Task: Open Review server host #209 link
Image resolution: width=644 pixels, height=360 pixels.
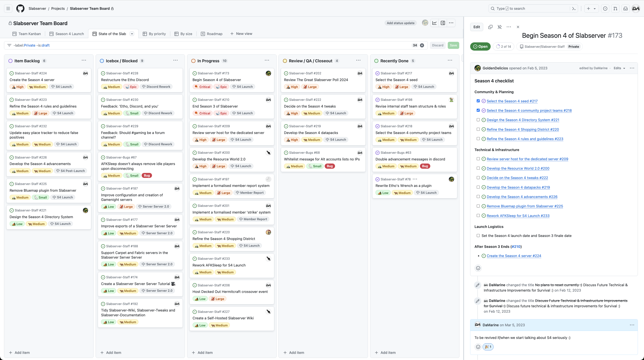Action: [527, 159]
